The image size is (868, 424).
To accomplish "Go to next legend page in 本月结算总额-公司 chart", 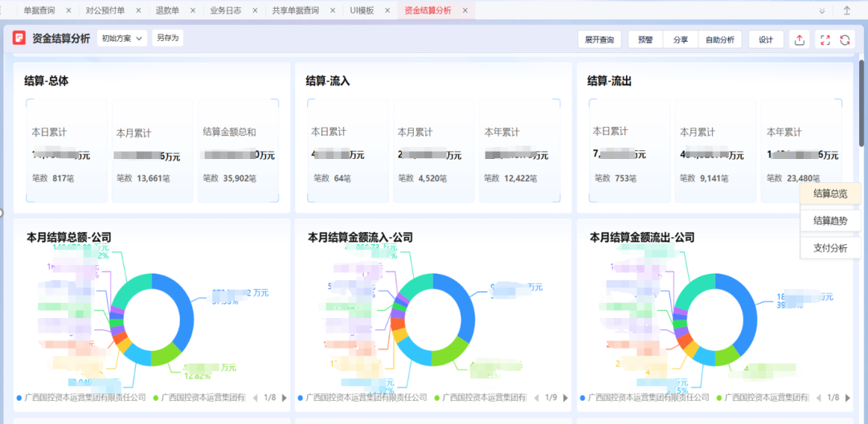I will pyautogui.click(x=285, y=397).
